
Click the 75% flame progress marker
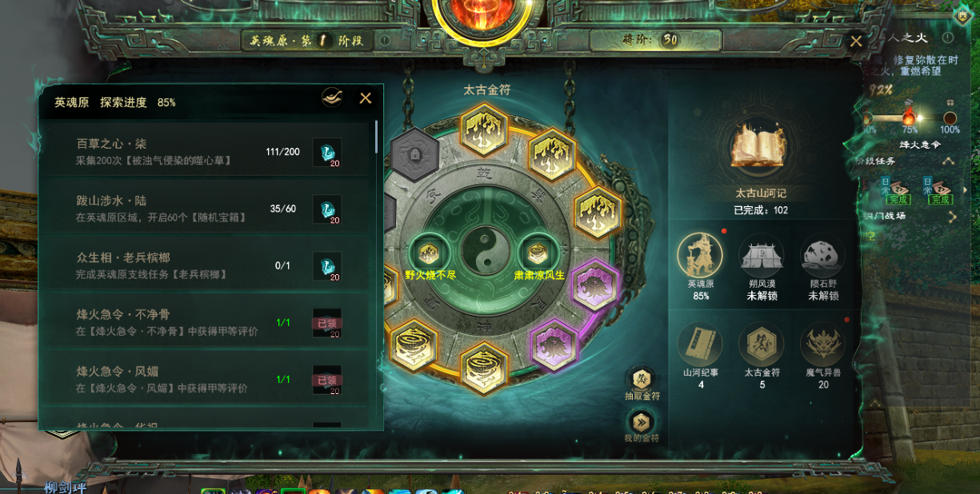point(909,118)
